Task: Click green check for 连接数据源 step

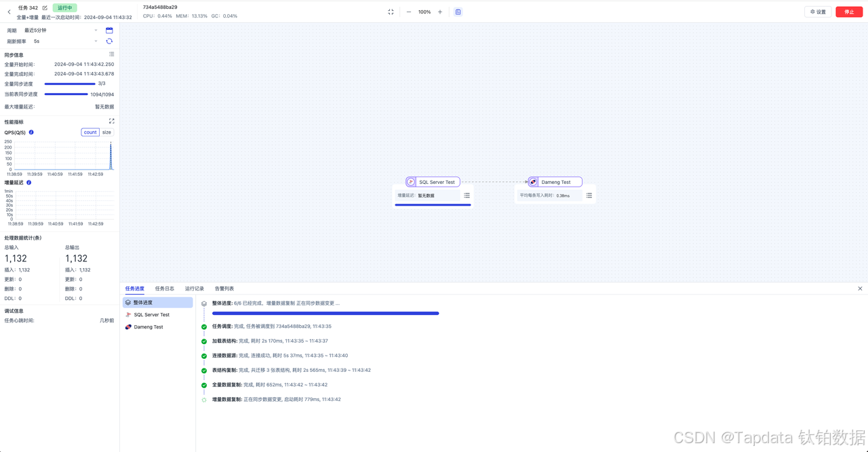Action: coord(204,356)
